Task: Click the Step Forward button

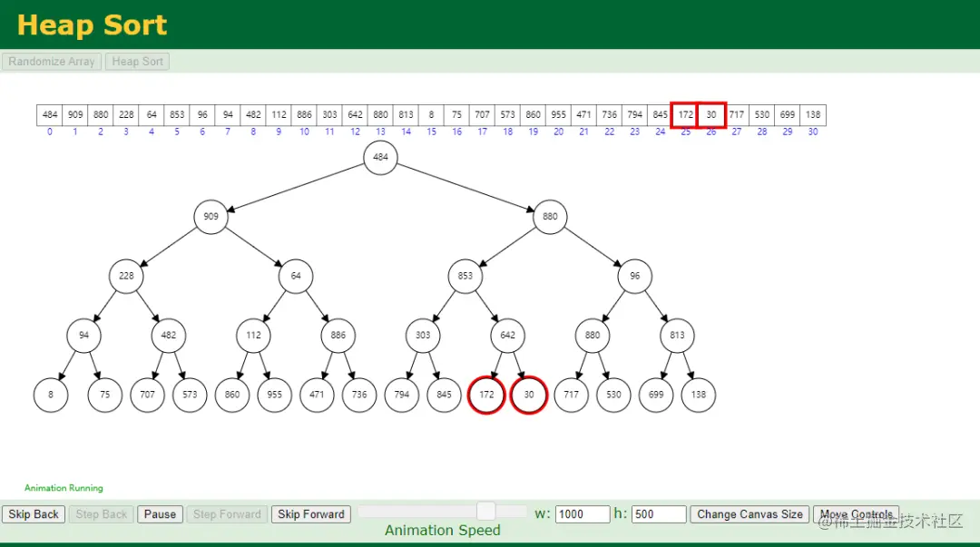Action: pos(227,513)
